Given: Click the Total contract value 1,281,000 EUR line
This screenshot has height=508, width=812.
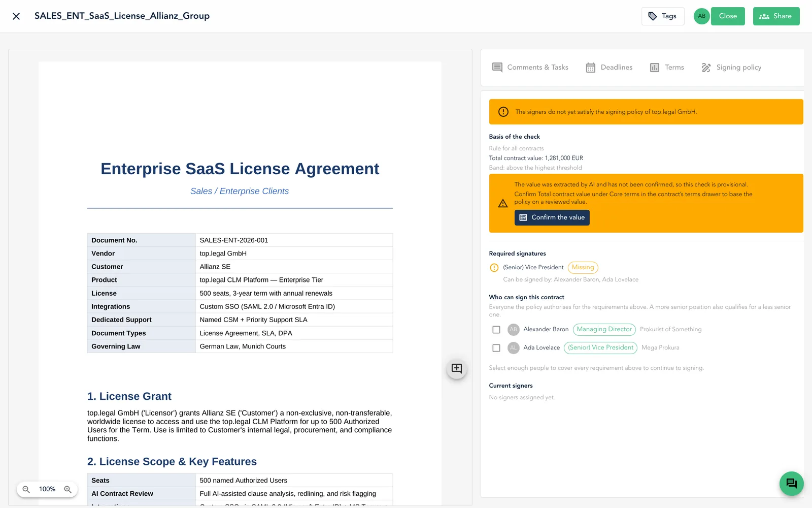Looking at the screenshot, I should pyautogui.click(x=536, y=158).
